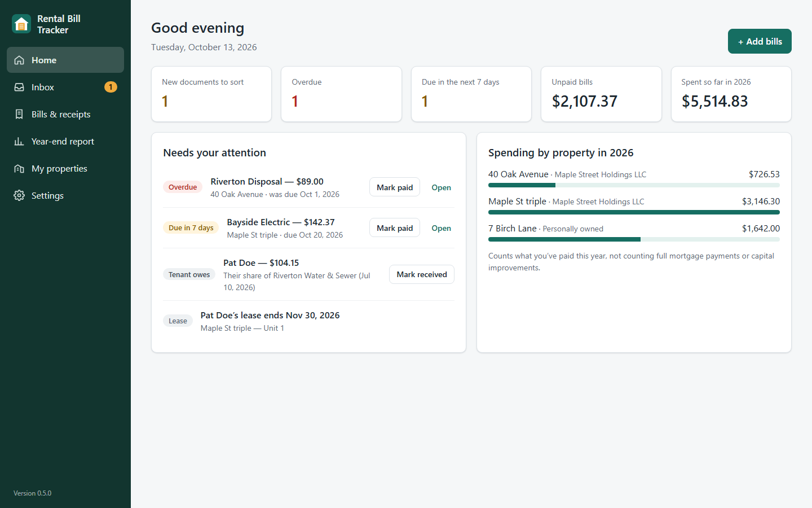The width and height of the screenshot is (812, 508).
Task: Open the New documents to sort card
Action: click(x=211, y=94)
